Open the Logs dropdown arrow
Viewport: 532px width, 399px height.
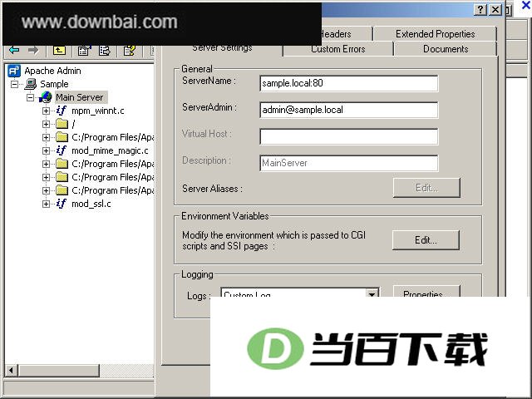click(372, 293)
